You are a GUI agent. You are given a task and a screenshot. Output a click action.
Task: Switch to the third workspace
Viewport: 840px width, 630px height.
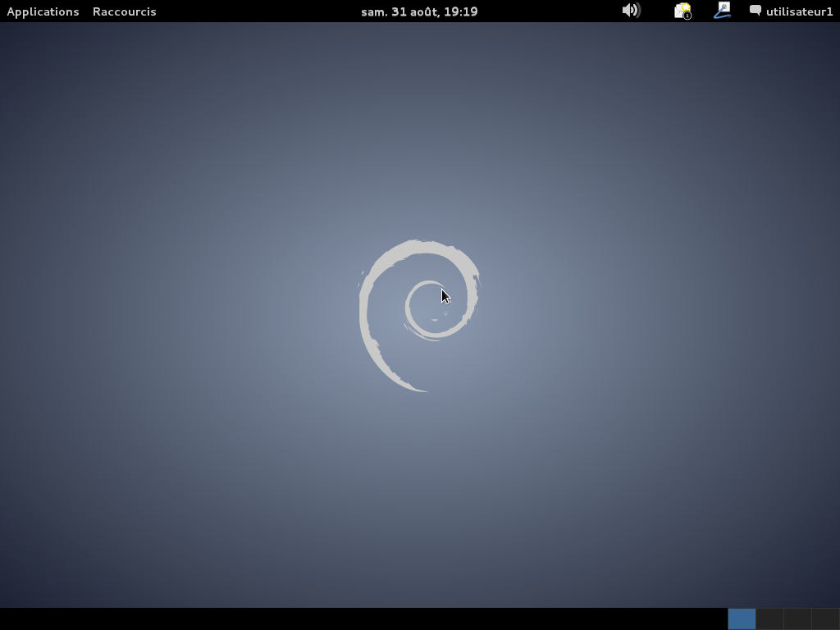(x=797, y=619)
